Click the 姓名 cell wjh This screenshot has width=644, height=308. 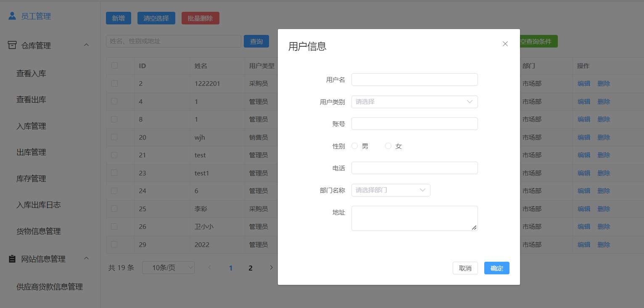(200, 137)
